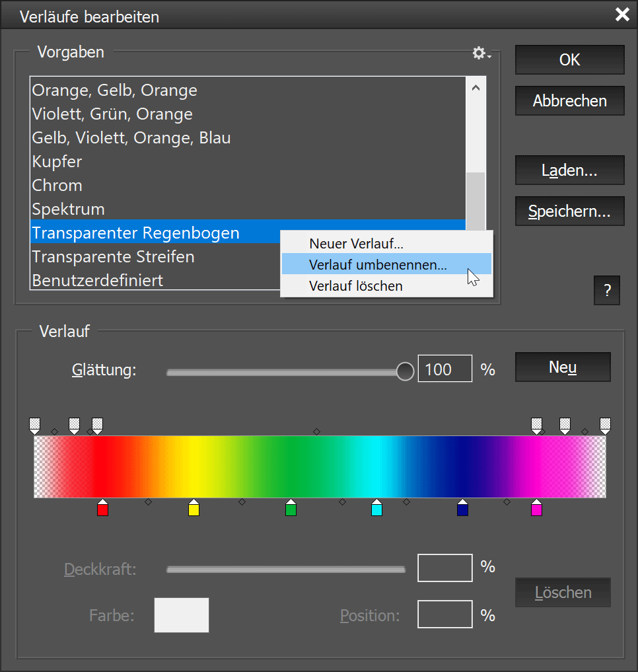Image resolution: width=638 pixels, height=672 pixels.
Task: Click the Glättung slider handle
Action: pos(406,371)
